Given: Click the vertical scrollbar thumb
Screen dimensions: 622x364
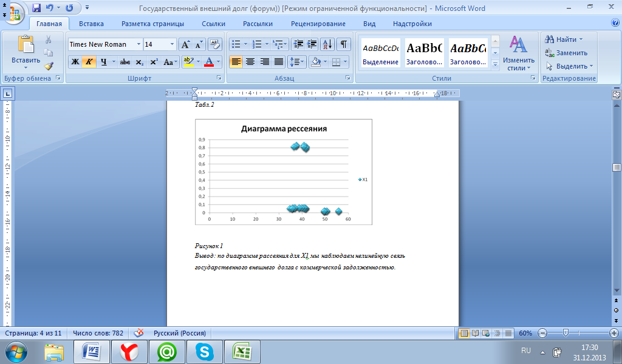Looking at the screenshot, I should [617, 167].
